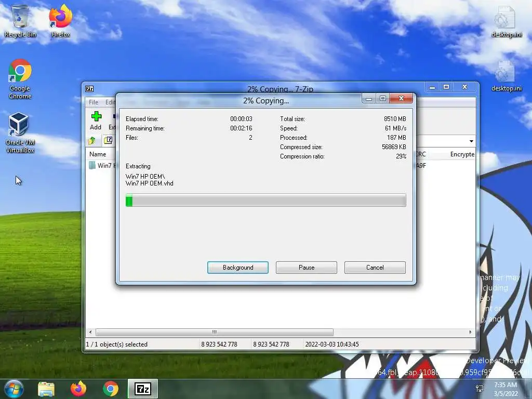Click the 00:00:03 elapsed time value
532x399 pixels.
pos(241,119)
